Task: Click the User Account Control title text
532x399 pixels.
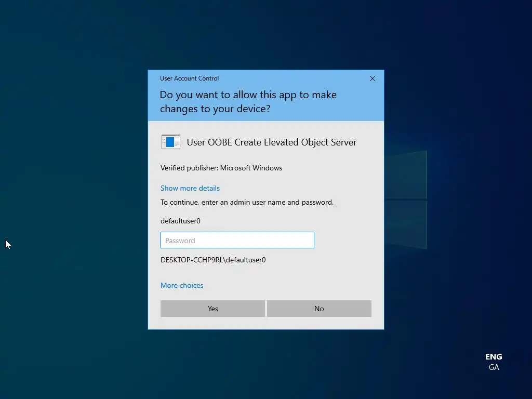Action: [x=189, y=78]
